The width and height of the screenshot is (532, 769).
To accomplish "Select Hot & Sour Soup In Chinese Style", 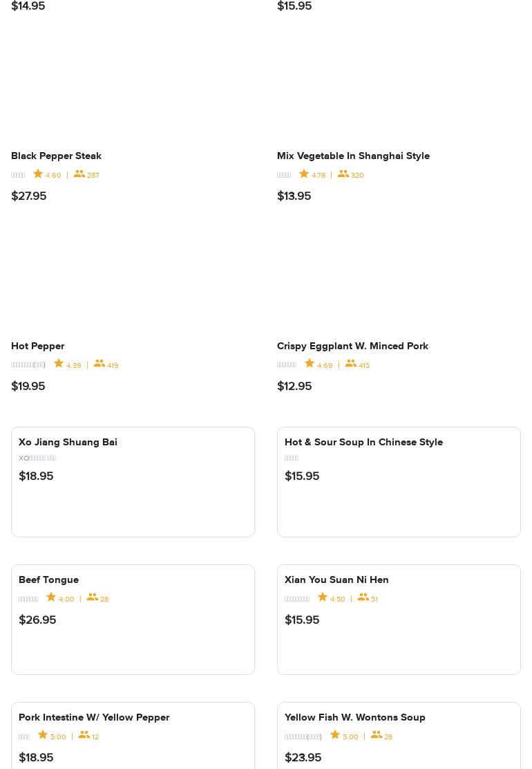I will point(399,482).
